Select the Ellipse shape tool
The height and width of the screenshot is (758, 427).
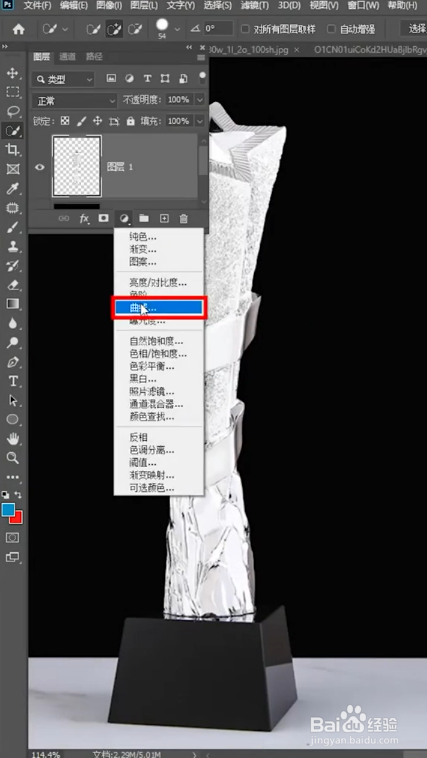tap(13, 420)
